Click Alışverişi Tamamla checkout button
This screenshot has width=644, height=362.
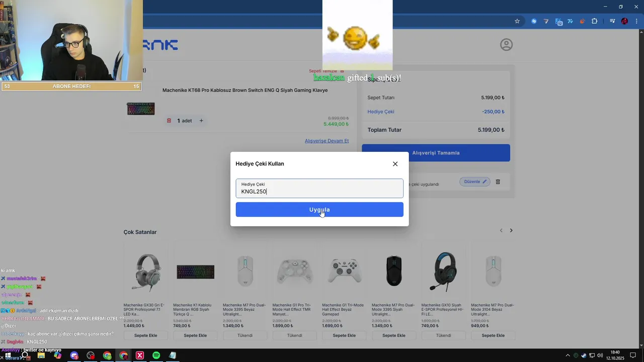[436, 153]
